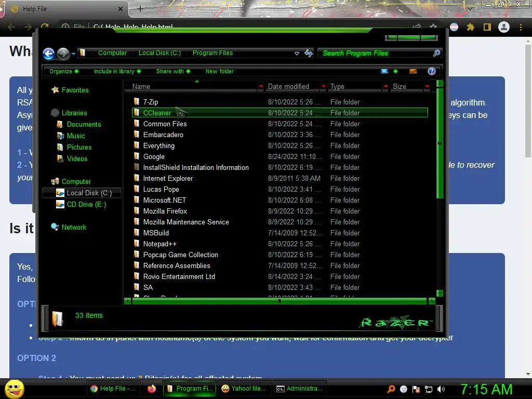Viewport: 532px width, 399px height.
Task: Click the grey Forward navigation arrow
Action: [63, 54]
